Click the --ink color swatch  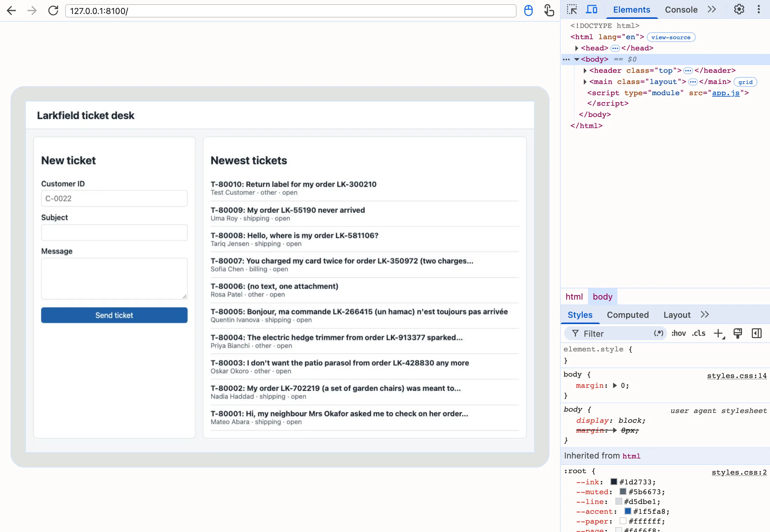(614, 482)
